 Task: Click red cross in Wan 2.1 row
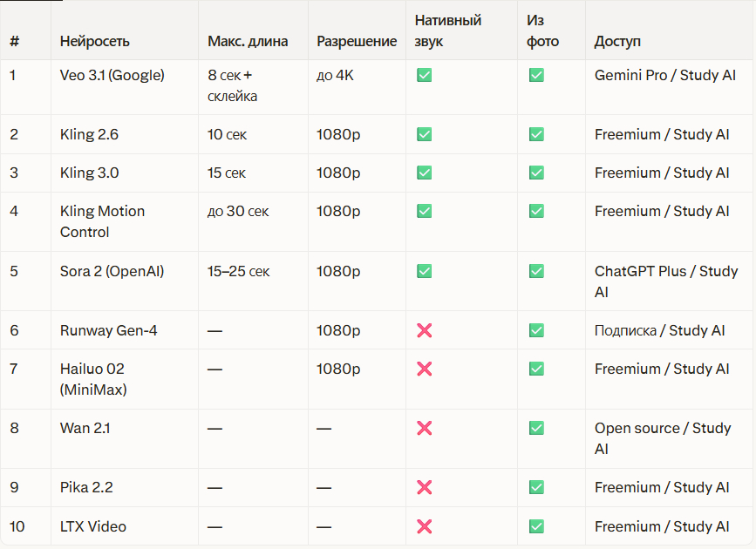pos(425,428)
